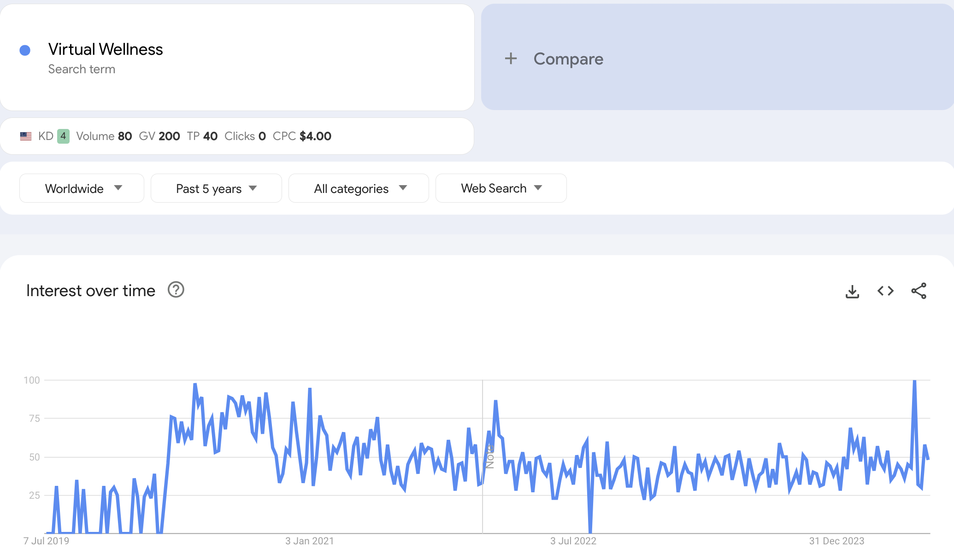Open the Interest over time help icon
The width and height of the screenshot is (954, 560).
(176, 290)
